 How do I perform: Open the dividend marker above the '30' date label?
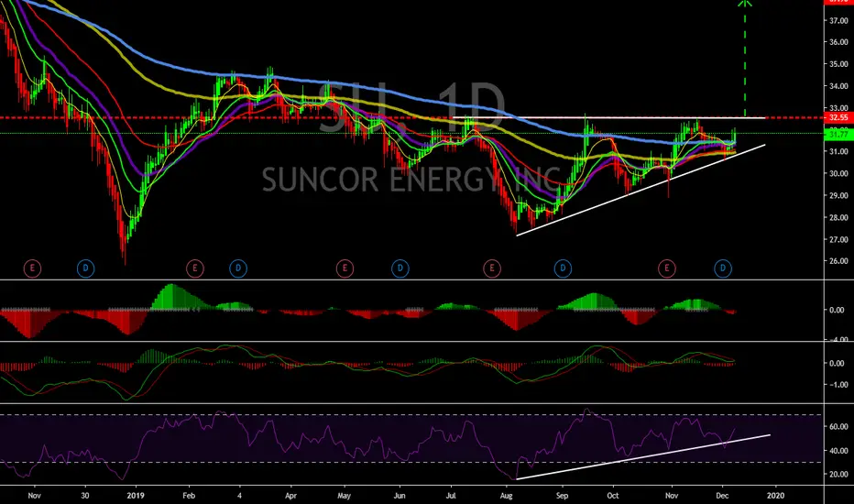click(85, 268)
